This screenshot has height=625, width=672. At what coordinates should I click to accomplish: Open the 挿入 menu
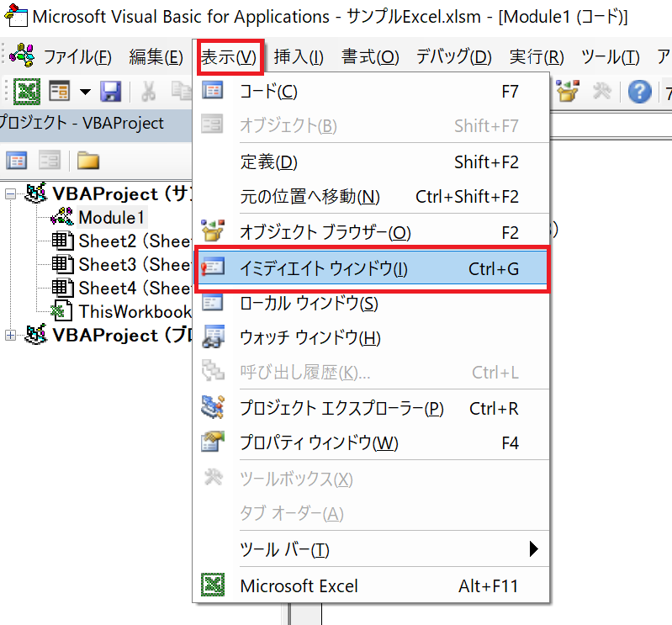coord(299,57)
